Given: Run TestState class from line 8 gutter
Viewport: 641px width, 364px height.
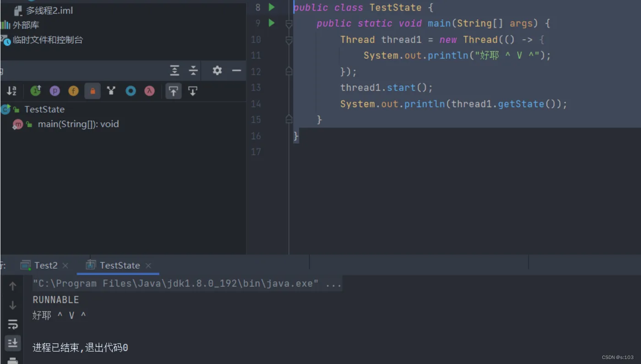Looking at the screenshot, I should pyautogui.click(x=272, y=7).
